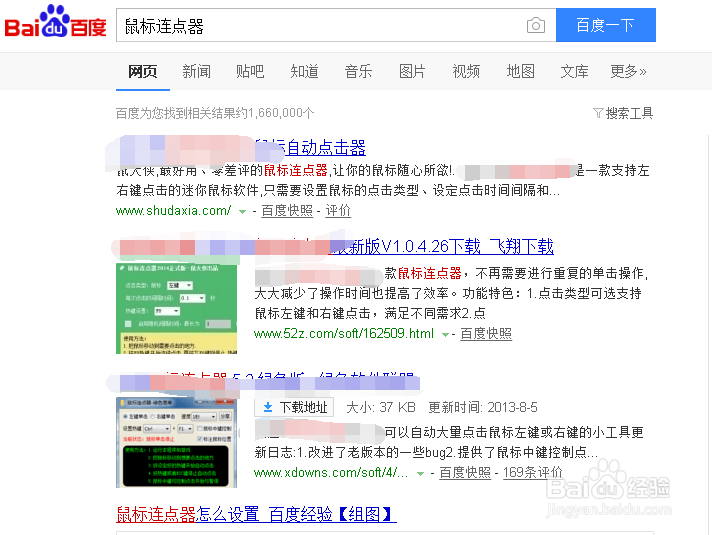Open www.xdowns.com/soft/4/... link
Image resolution: width=712 pixels, height=535 pixels.
(331, 473)
